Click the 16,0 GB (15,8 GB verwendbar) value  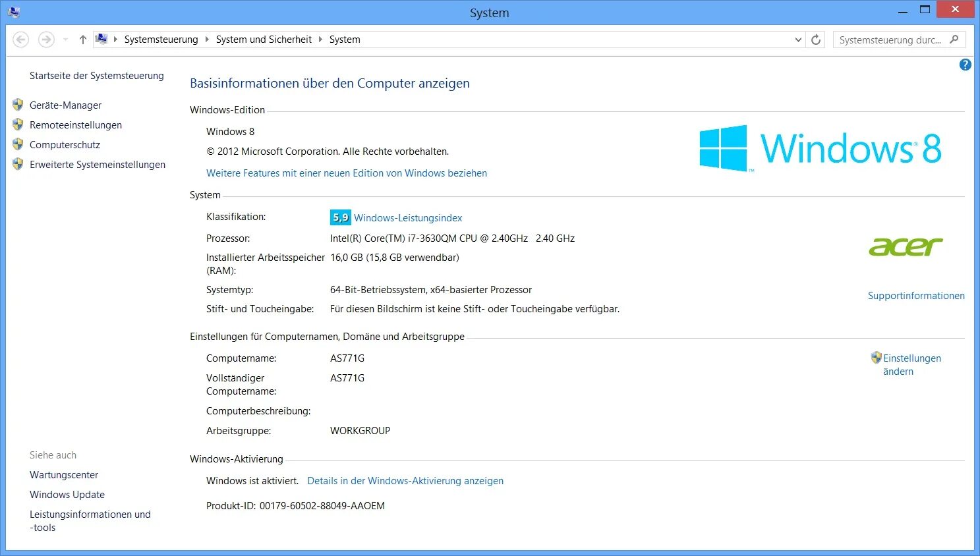(x=395, y=258)
